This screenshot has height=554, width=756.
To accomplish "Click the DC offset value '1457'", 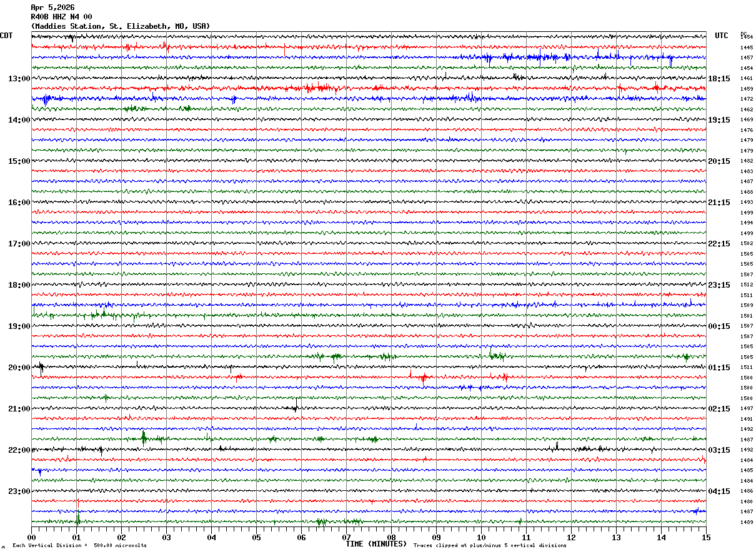I will click(747, 58).
